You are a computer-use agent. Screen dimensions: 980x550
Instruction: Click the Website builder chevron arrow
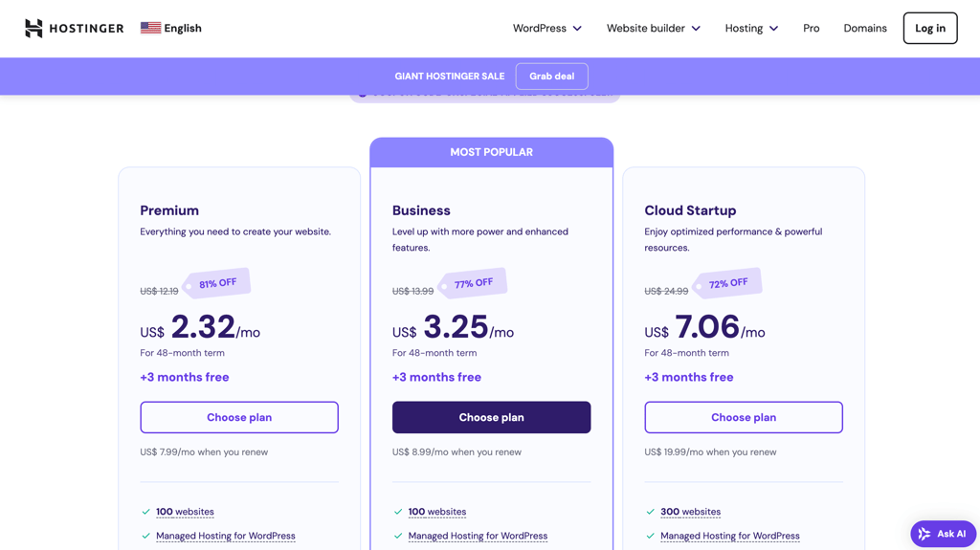(696, 29)
